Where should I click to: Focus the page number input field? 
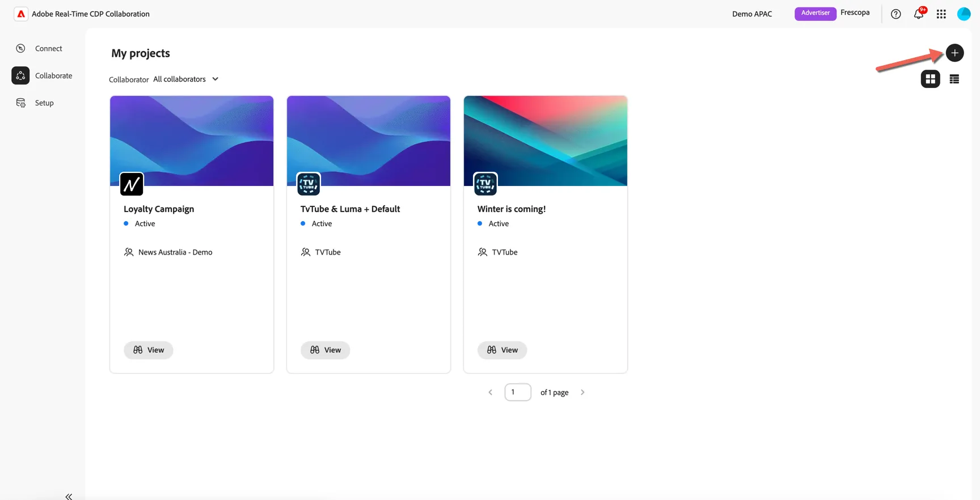(518, 392)
